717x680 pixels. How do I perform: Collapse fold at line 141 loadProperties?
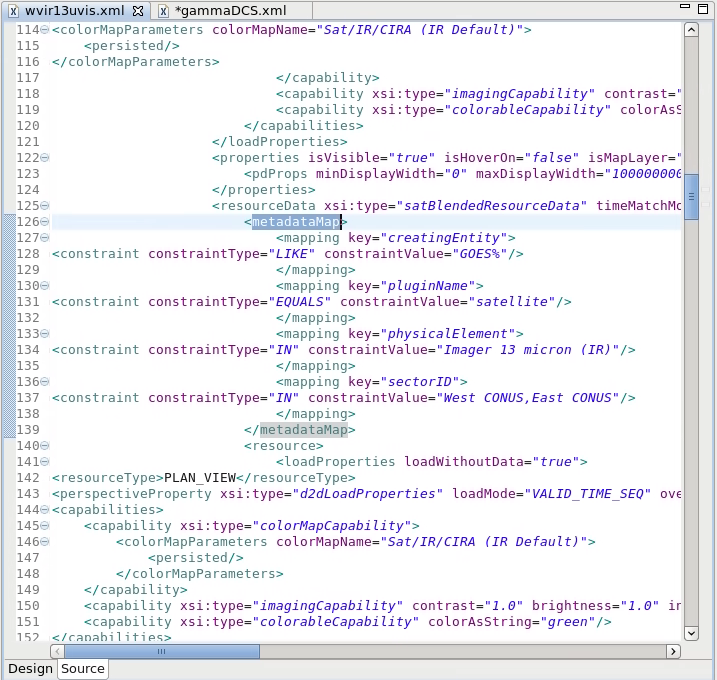(x=44, y=462)
